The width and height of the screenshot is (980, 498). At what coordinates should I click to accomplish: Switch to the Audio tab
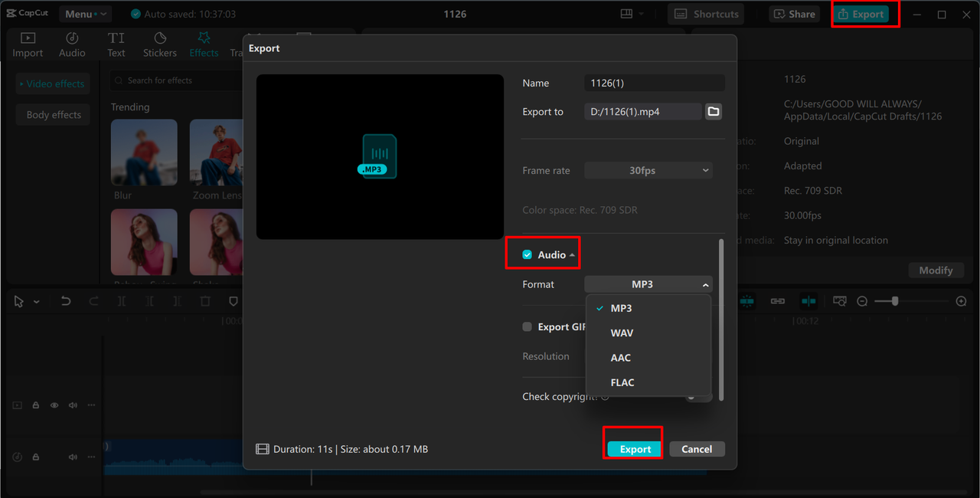(72, 44)
